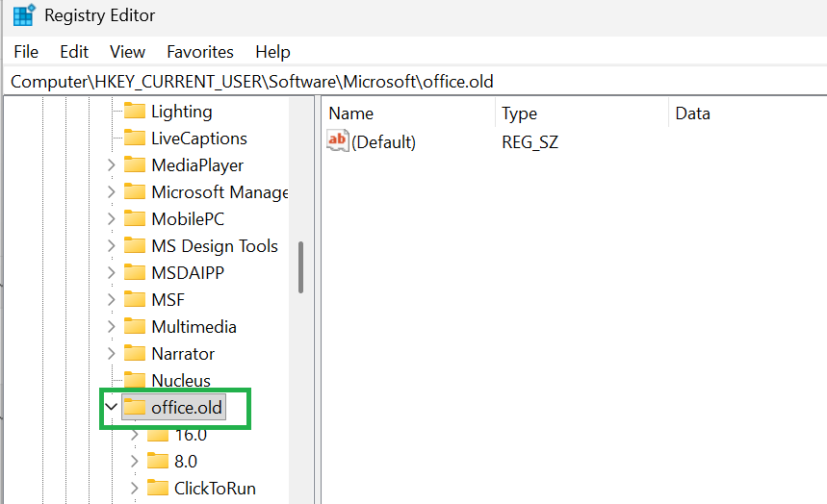
Task: Select the Lighting key label
Action: [181, 112]
